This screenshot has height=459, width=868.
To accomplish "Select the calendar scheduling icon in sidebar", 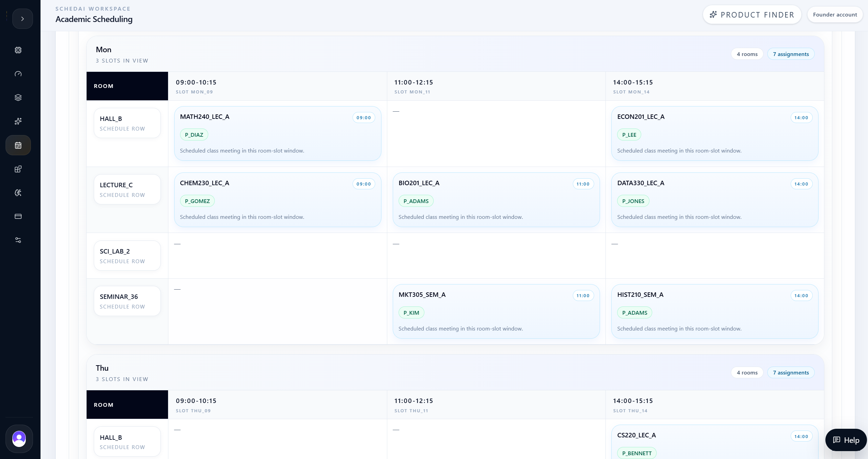I will (x=18, y=145).
